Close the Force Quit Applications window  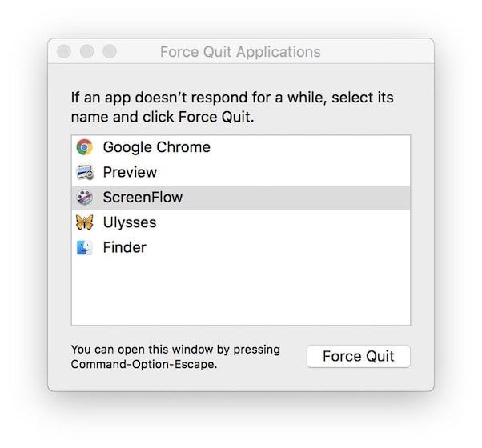65,52
